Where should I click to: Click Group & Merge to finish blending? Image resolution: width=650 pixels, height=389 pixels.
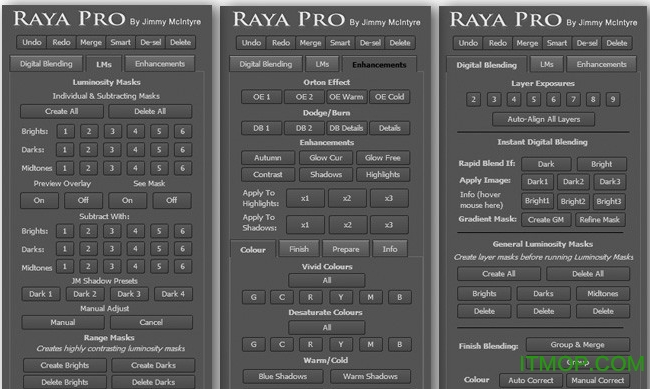(x=577, y=345)
